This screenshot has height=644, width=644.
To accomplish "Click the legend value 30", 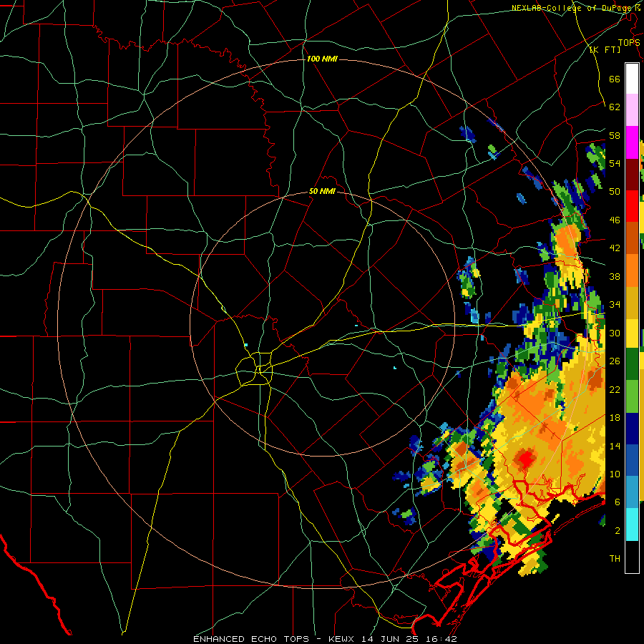I will (615, 333).
